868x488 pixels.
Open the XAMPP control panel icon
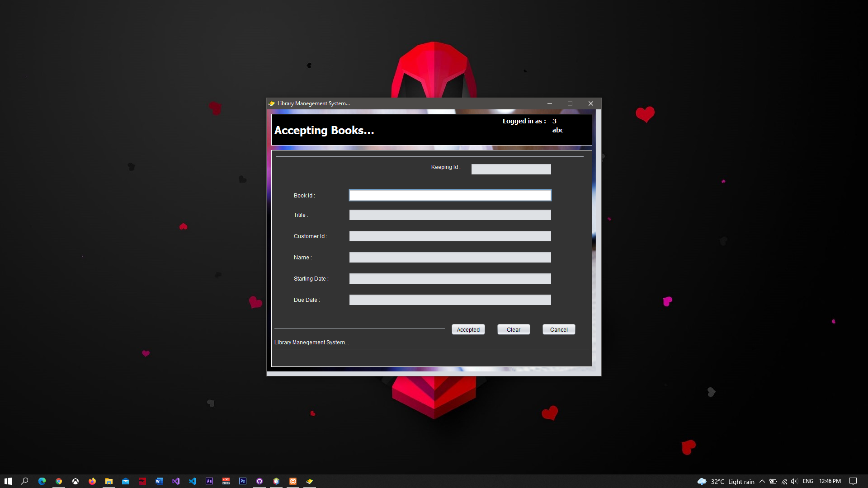[293, 481]
